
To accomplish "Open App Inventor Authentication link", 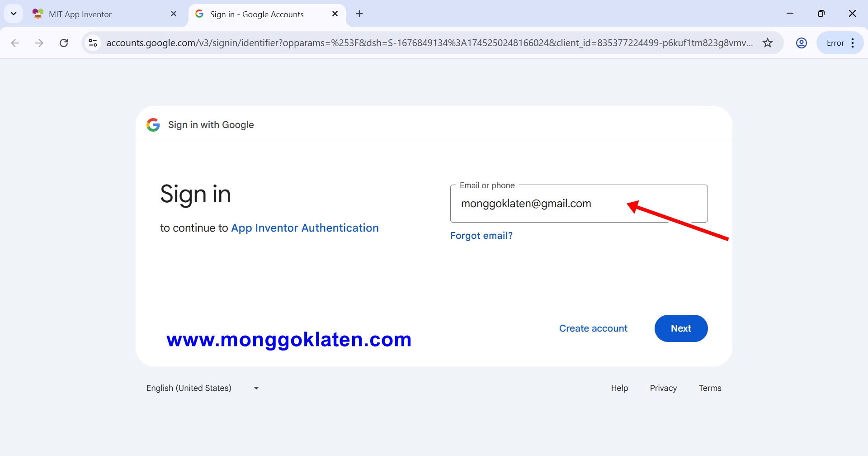I will (305, 228).
